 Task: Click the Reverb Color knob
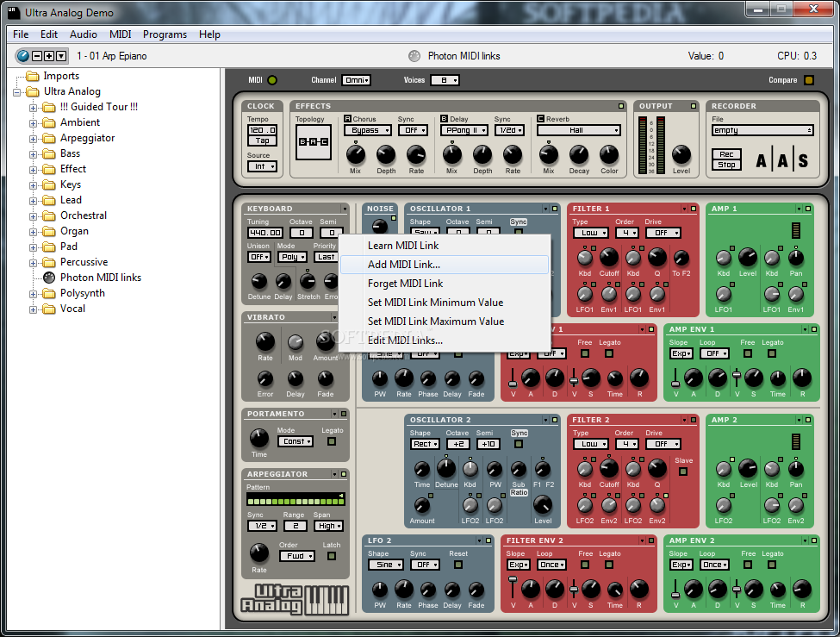608,154
